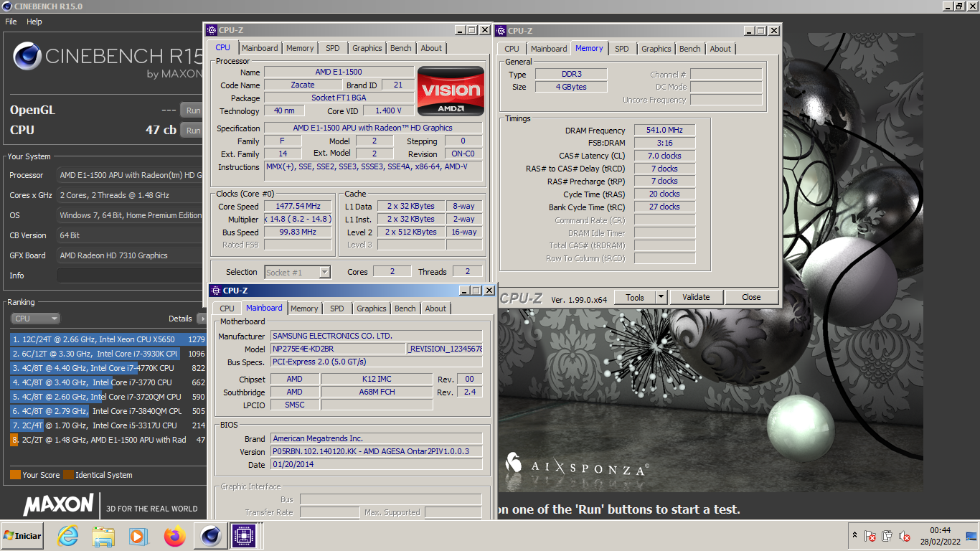The image size is (980, 551).
Task: Select ranking row AMD E1-1500 APU
Action: pos(108,440)
